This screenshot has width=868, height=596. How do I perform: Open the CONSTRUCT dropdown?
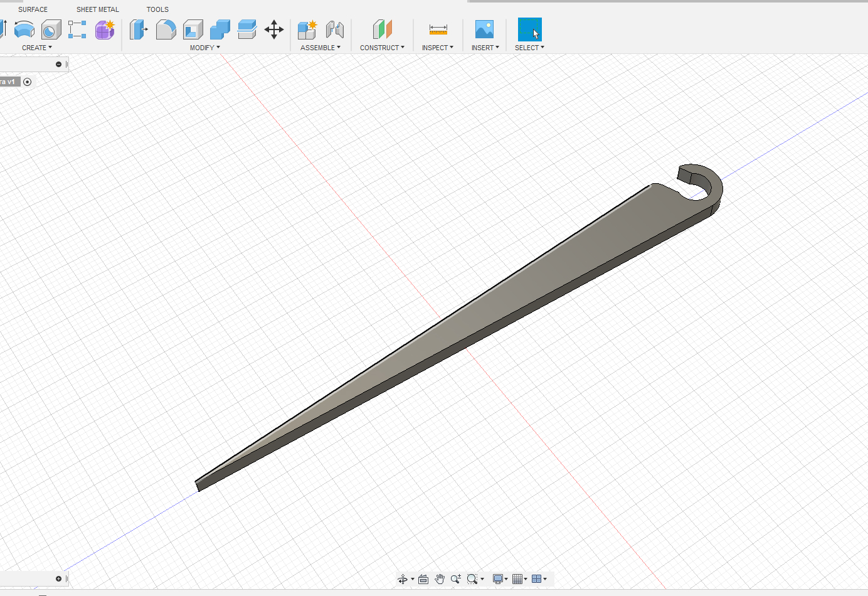pos(382,48)
